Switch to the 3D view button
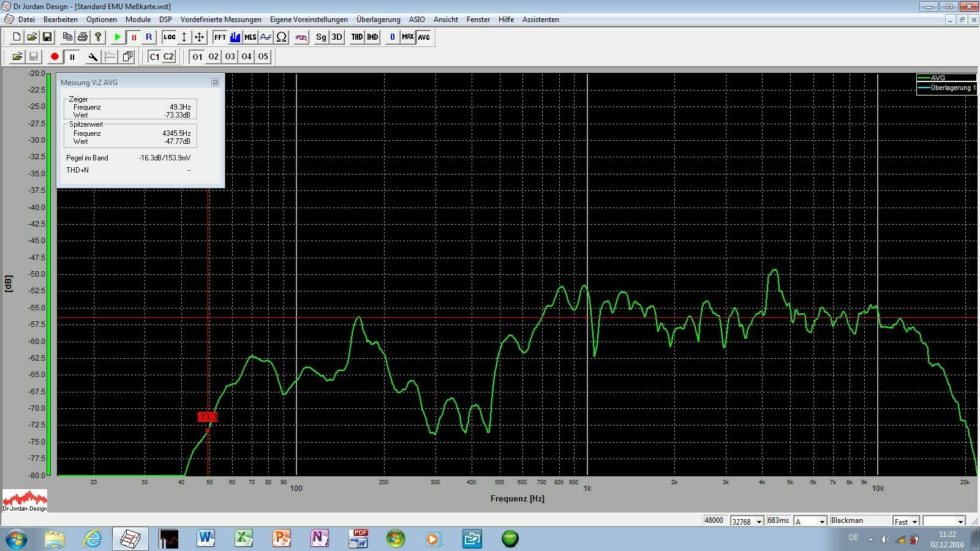Image resolution: width=980 pixels, height=551 pixels. click(337, 37)
